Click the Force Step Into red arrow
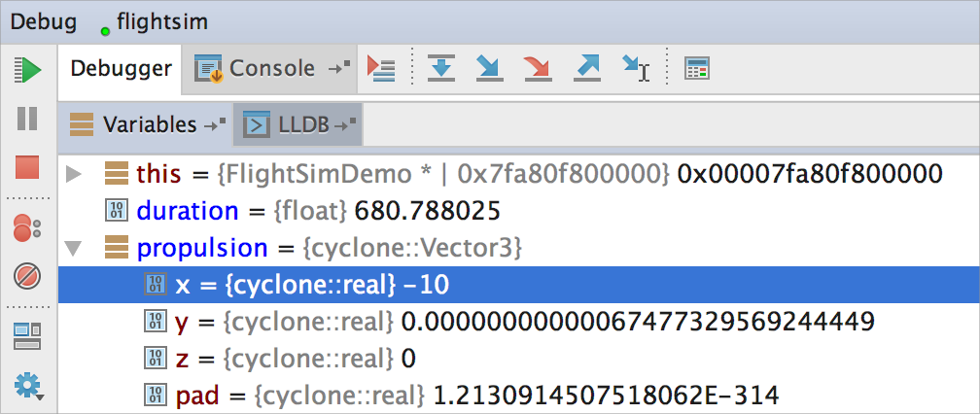 tap(539, 68)
